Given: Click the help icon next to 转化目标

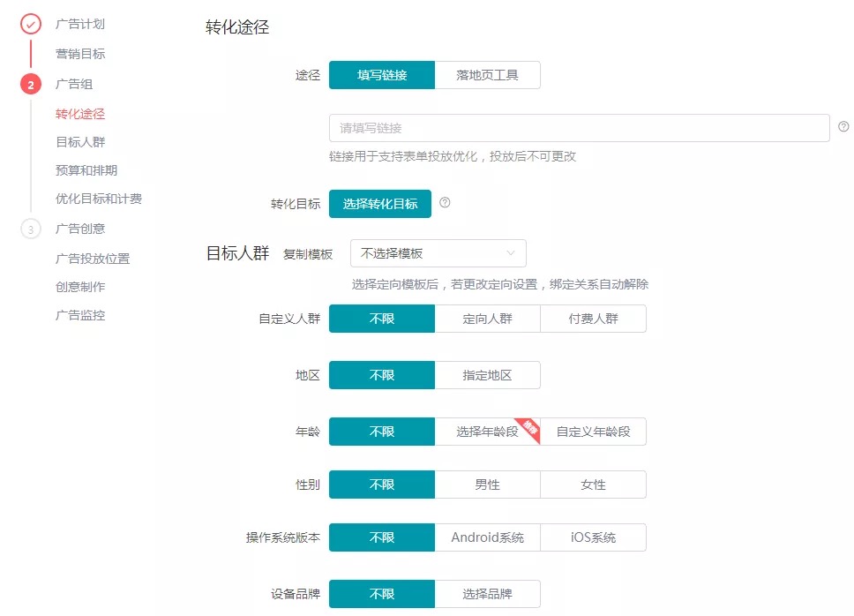Looking at the screenshot, I should tap(445, 203).
